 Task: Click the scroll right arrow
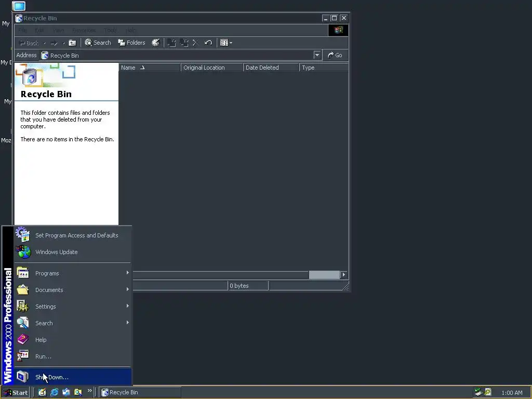pyautogui.click(x=344, y=274)
